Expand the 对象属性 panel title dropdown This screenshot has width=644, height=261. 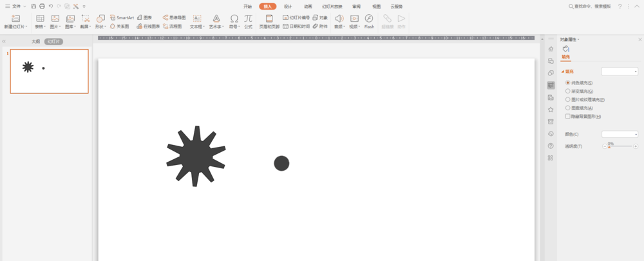[x=579, y=40]
